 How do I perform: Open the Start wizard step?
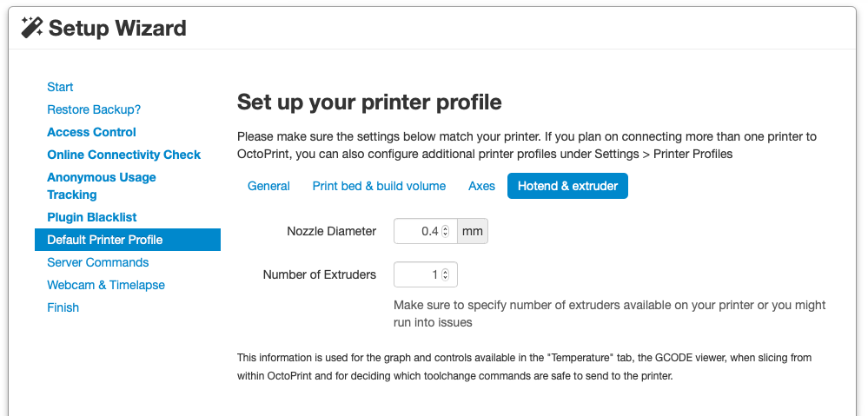point(60,87)
